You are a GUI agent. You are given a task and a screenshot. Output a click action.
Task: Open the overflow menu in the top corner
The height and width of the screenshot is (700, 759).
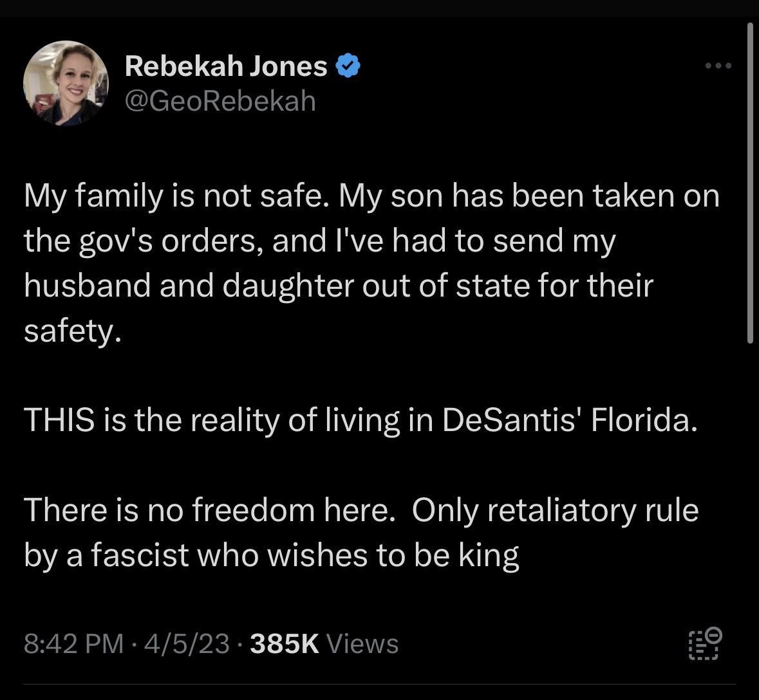click(x=718, y=65)
